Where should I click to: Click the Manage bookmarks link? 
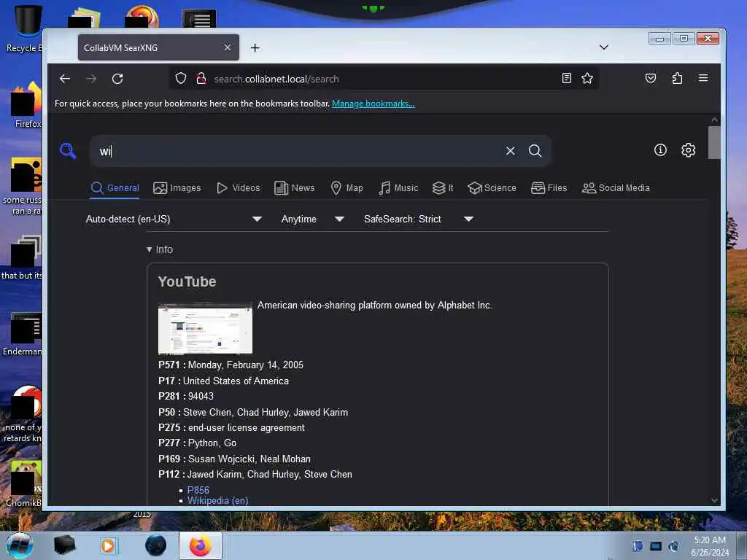(373, 104)
